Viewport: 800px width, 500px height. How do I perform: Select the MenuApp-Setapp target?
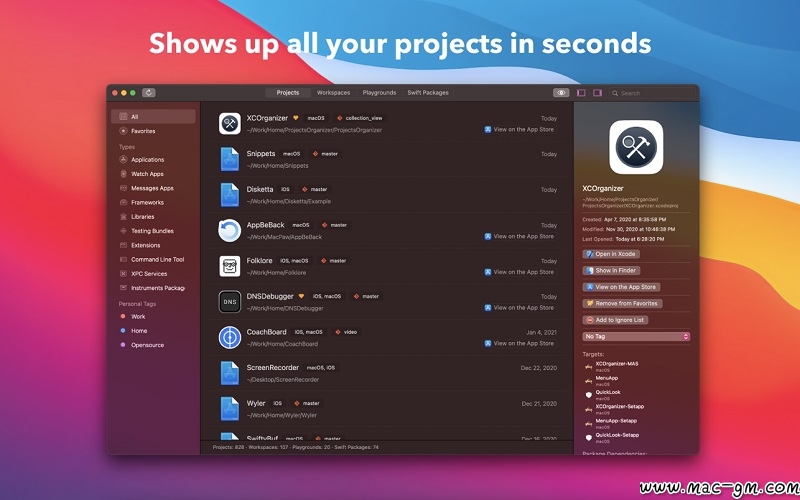tap(611, 423)
